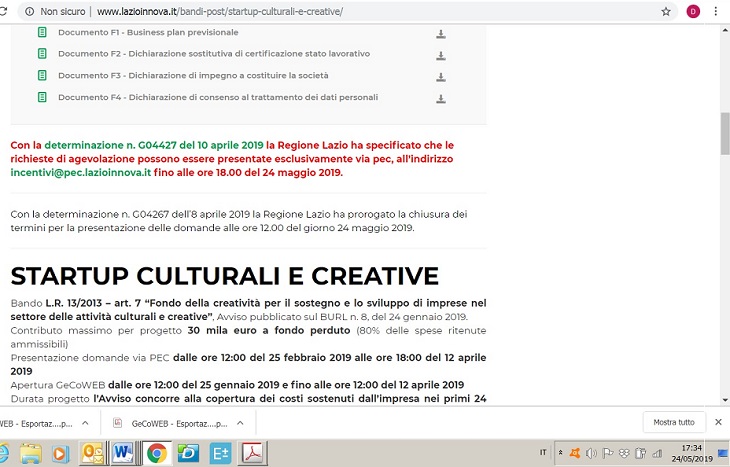
Task: Launch Microsoft Word from taskbar
Action: [124, 453]
